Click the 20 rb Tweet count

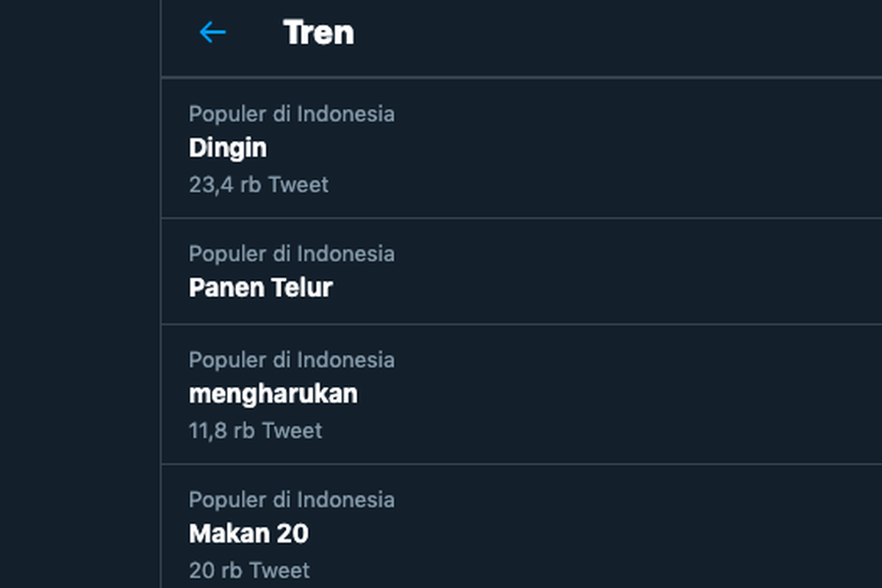(x=249, y=570)
